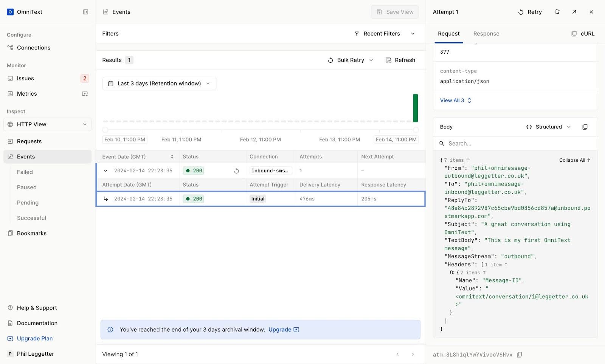Screen dimensions: 605x364
Task: Select the Events sidebar item
Action: pyautogui.click(x=47, y=157)
